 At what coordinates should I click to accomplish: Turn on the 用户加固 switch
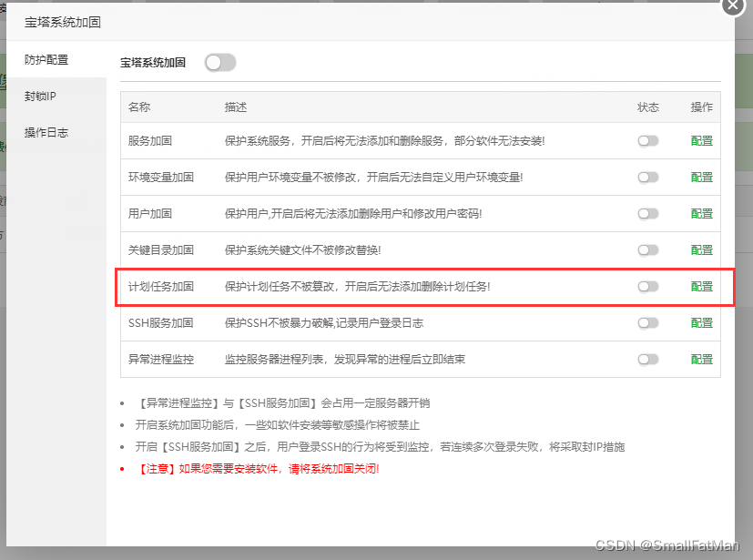tap(647, 214)
